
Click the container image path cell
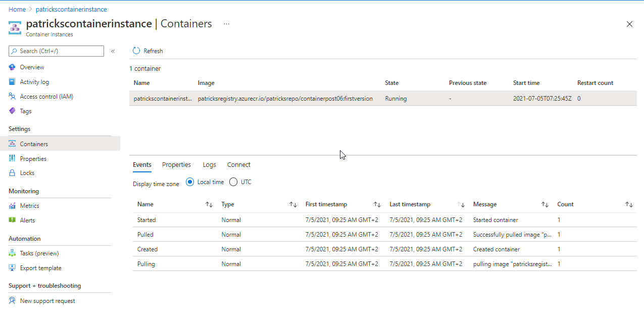point(285,99)
